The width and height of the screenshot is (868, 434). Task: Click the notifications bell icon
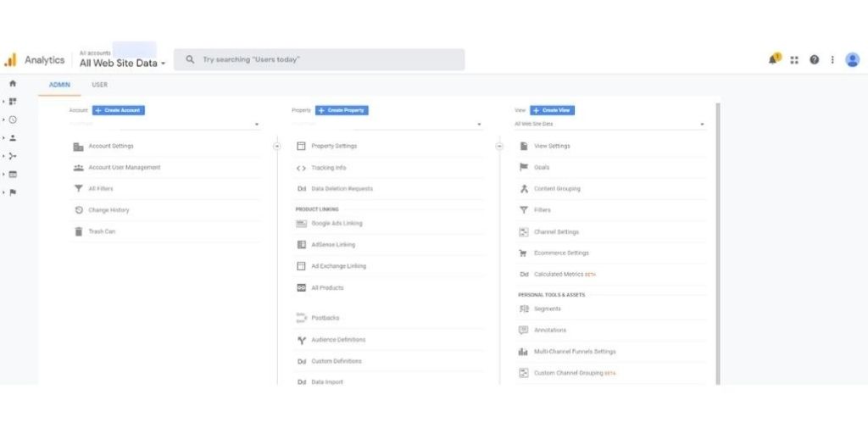coord(773,59)
